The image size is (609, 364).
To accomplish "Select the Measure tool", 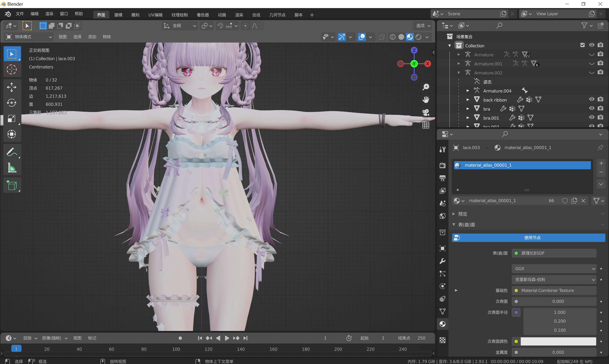I will (x=12, y=168).
